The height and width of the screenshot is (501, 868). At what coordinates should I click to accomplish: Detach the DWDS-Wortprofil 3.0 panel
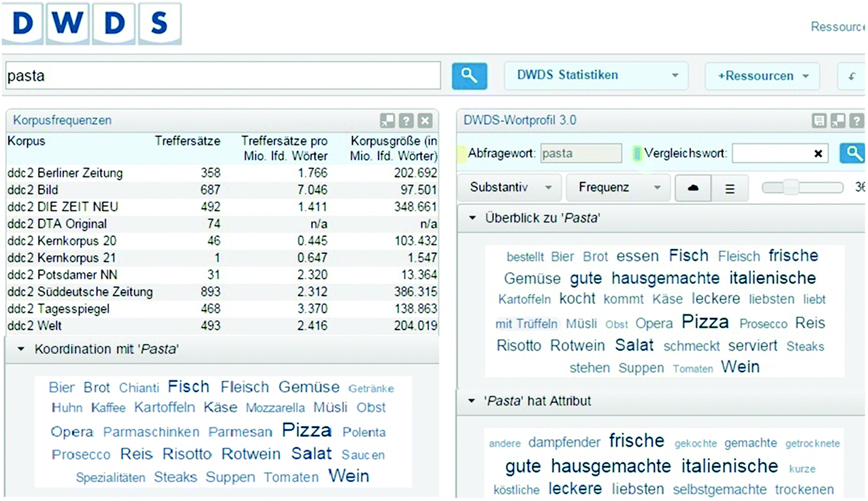(x=838, y=120)
